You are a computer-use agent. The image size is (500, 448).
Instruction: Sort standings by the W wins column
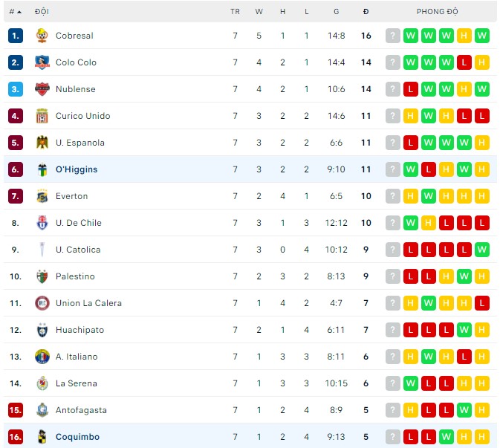pos(259,12)
